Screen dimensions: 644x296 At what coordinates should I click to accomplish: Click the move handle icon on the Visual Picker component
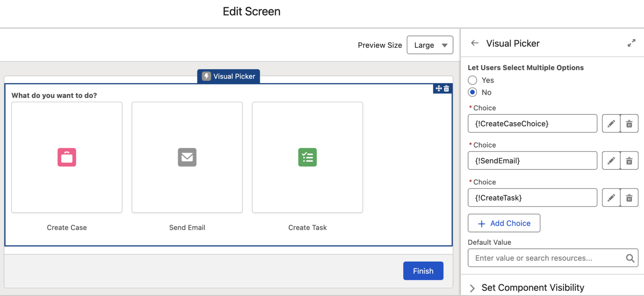438,89
